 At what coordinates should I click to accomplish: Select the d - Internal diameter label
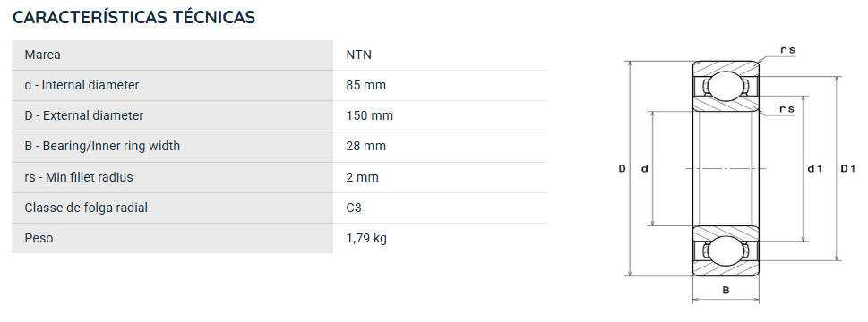tap(82, 85)
